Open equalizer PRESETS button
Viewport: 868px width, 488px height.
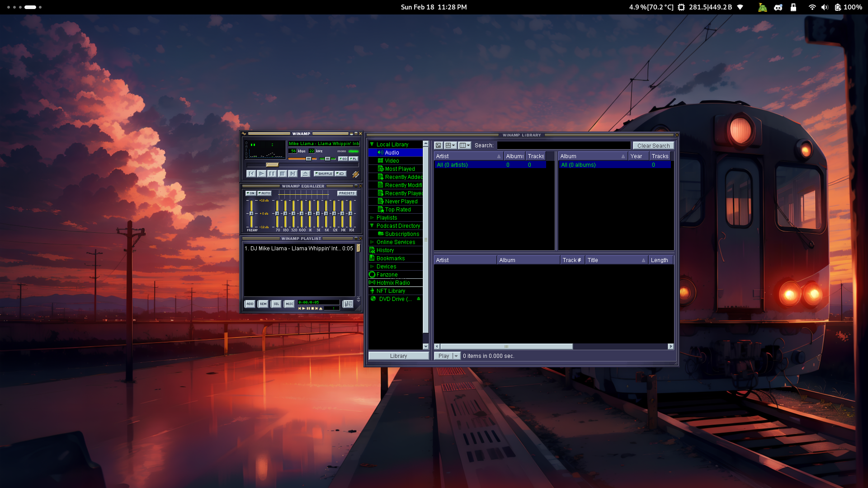347,193
